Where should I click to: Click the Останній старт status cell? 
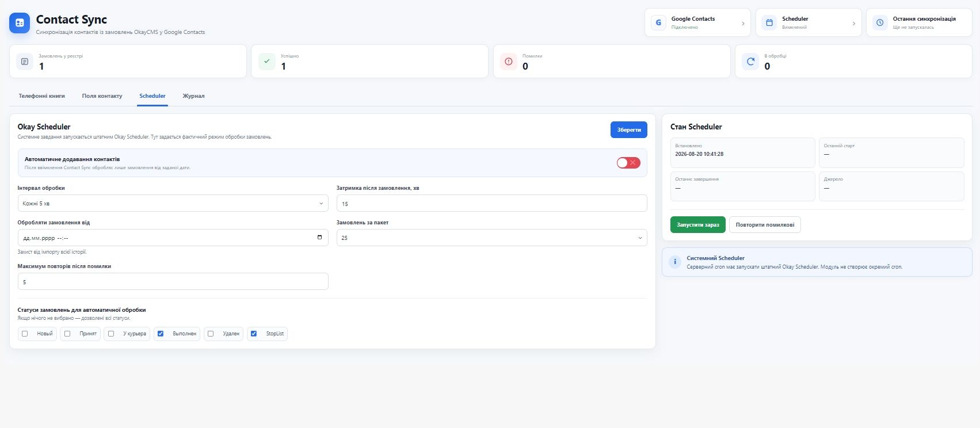pyautogui.click(x=891, y=152)
